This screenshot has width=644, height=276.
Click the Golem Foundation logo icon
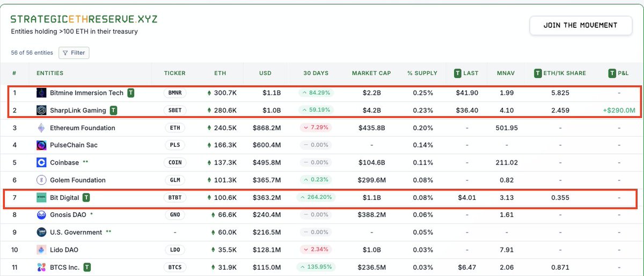[x=41, y=180]
